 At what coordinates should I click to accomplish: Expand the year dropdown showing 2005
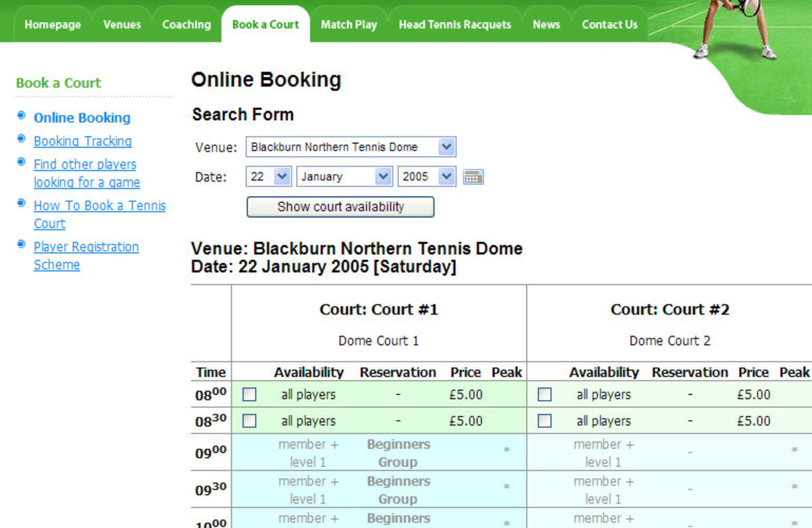pos(446,176)
